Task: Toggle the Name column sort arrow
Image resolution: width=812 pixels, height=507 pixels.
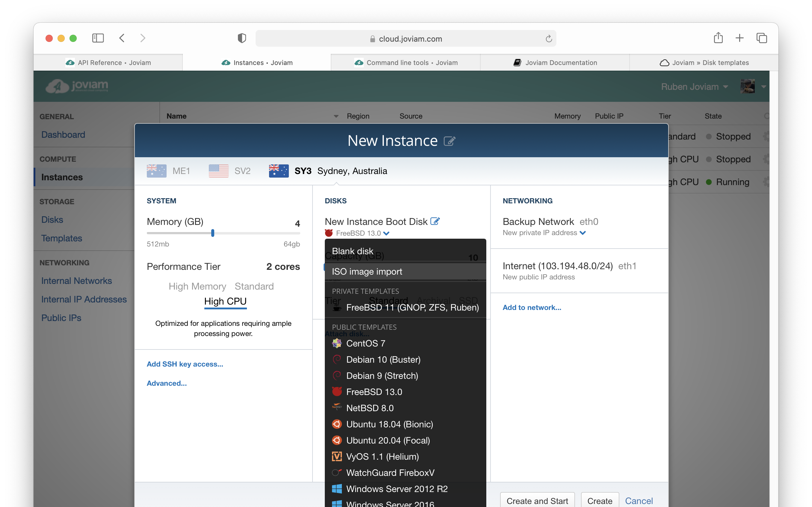Action: [336, 116]
